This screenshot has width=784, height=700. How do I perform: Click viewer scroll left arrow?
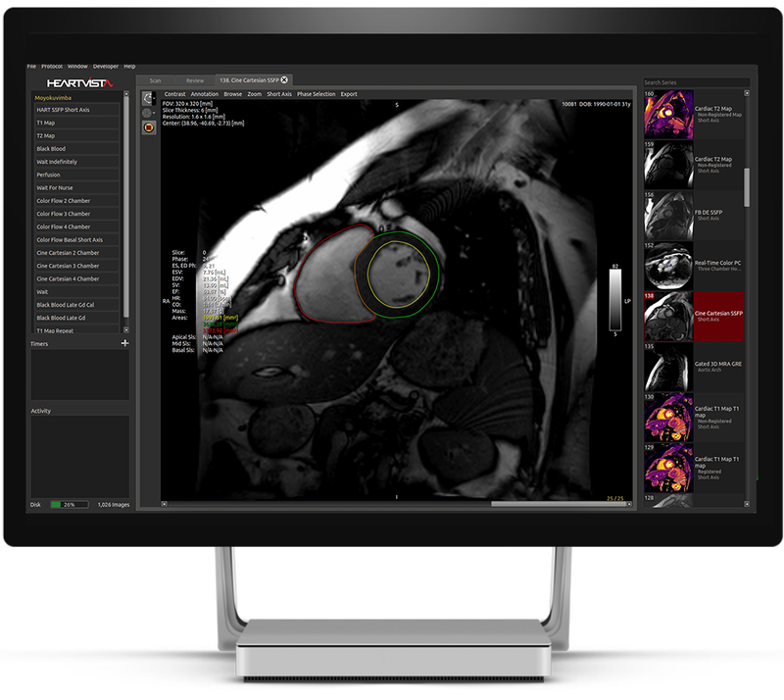point(164,504)
